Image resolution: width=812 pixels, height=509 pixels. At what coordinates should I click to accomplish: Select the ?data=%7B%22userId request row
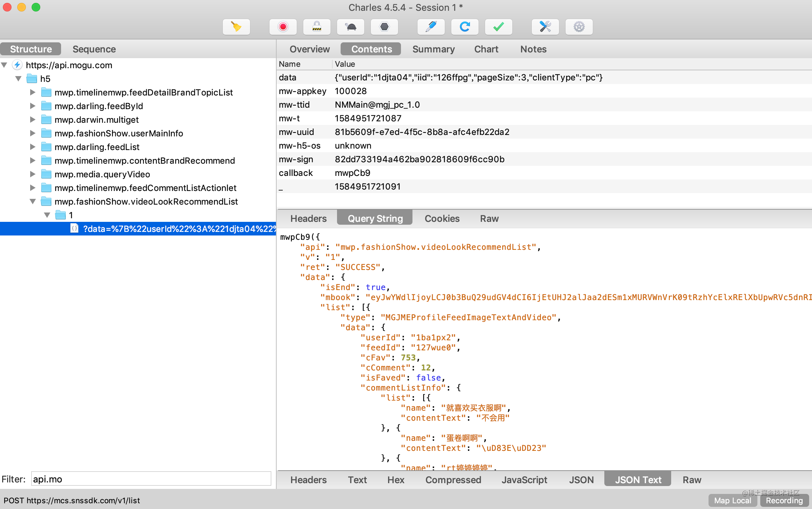point(138,229)
